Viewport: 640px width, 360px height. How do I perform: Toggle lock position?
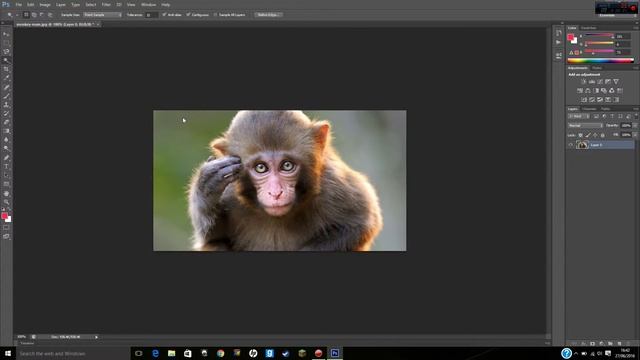tap(595, 135)
